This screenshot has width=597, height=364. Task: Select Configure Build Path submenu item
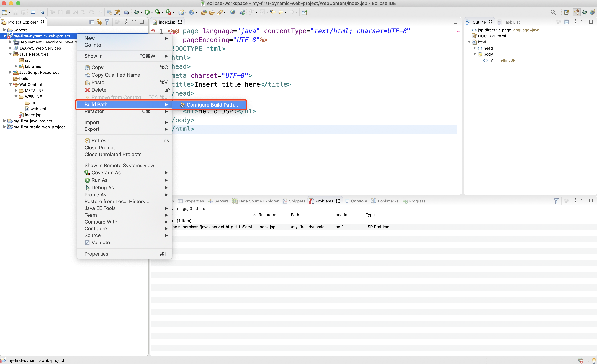(209, 105)
